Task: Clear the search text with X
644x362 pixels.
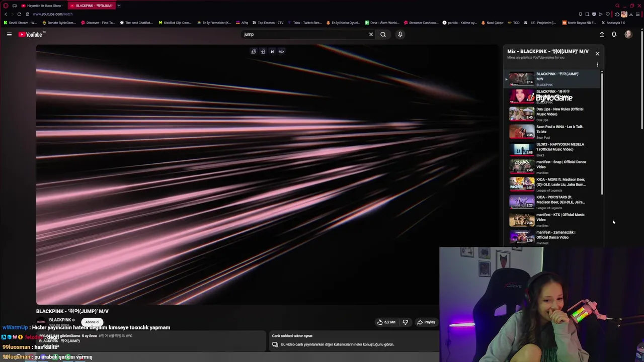Action: [371, 34]
